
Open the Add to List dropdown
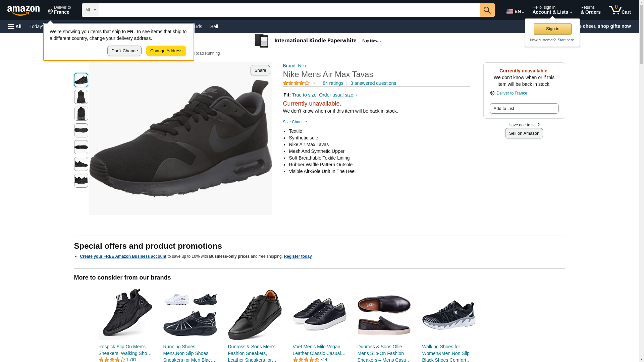tap(524, 109)
